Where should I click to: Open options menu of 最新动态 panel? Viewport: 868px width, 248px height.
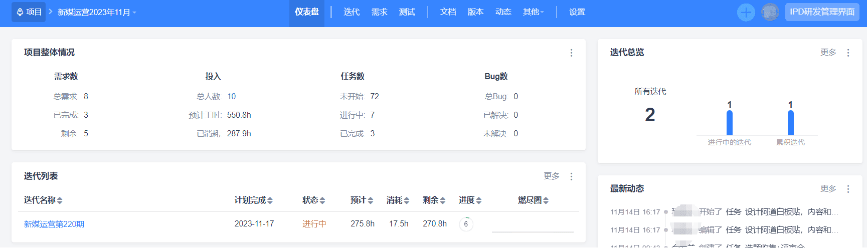coord(848,189)
